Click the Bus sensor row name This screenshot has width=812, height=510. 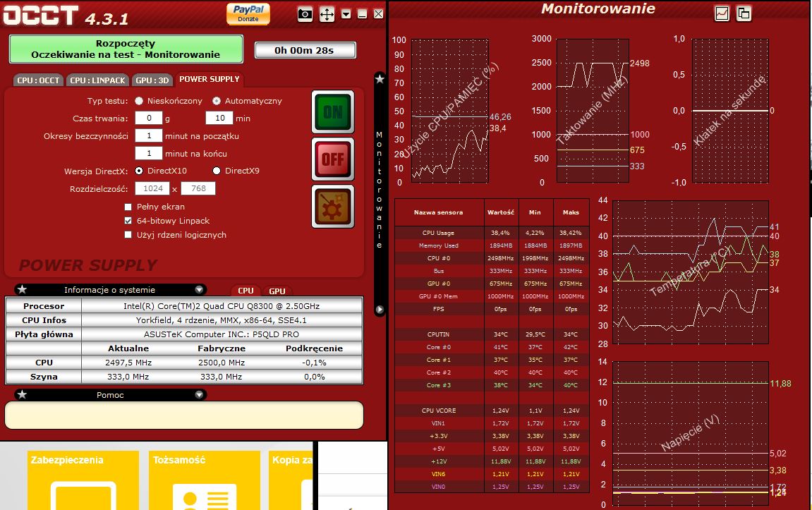(x=438, y=271)
